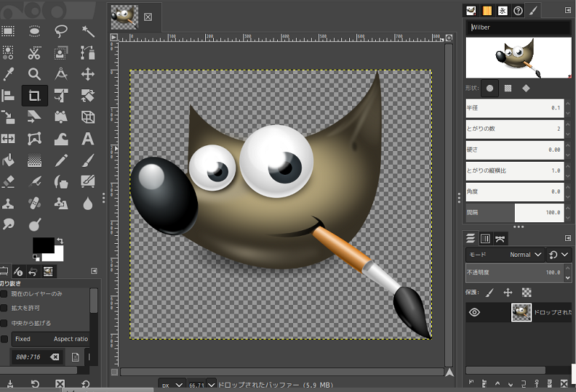
Task: Choose the Paths tool
Action: (88, 53)
